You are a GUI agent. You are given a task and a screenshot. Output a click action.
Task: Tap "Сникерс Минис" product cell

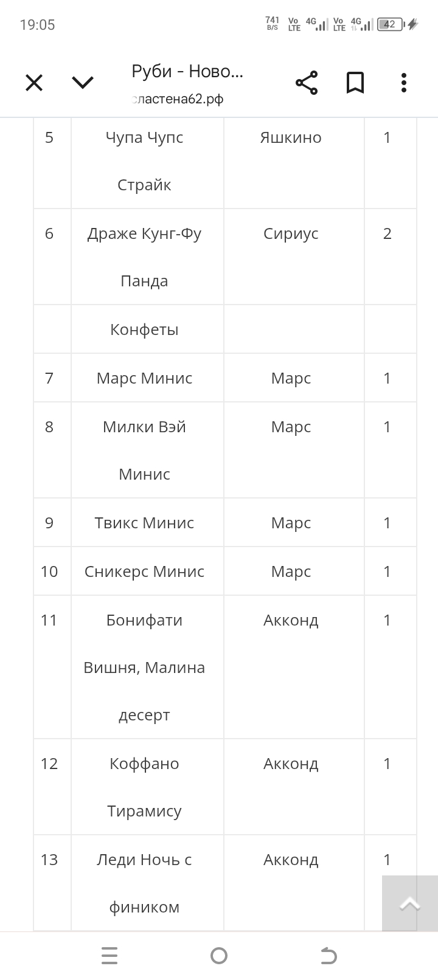(145, 571)
